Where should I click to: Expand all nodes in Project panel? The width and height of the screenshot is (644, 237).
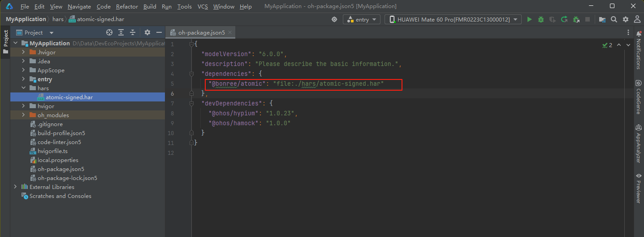[x=121, y=32]
